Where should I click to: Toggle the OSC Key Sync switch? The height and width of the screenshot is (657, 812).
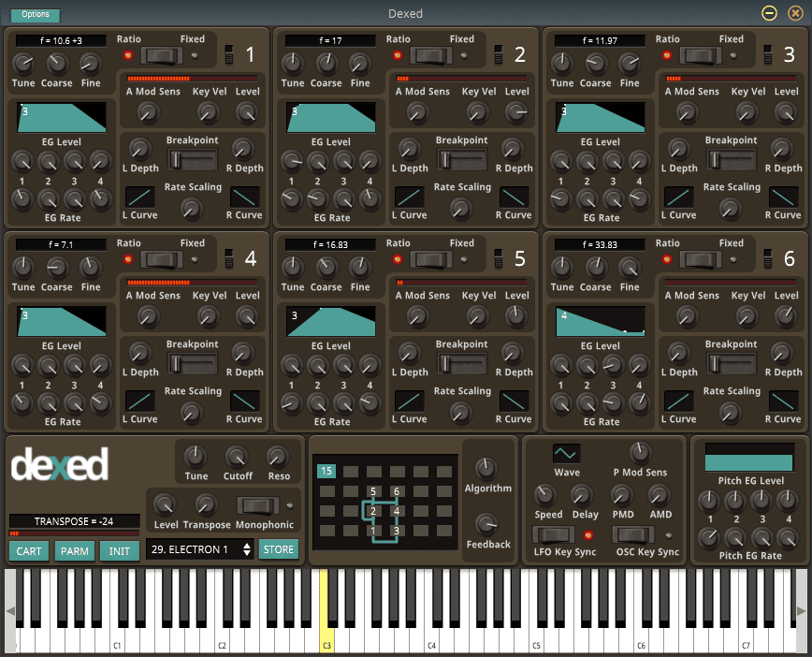pos(632,534)
